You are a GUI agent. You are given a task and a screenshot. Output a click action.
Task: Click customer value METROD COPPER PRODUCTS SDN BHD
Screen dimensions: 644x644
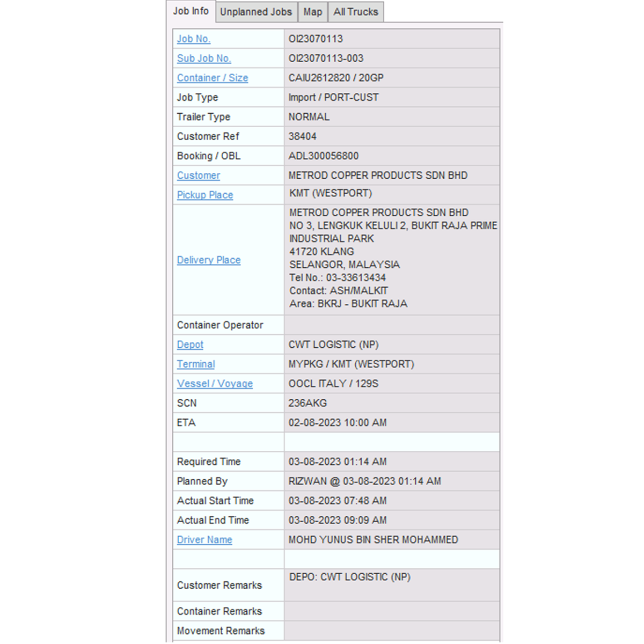point(378,175)
